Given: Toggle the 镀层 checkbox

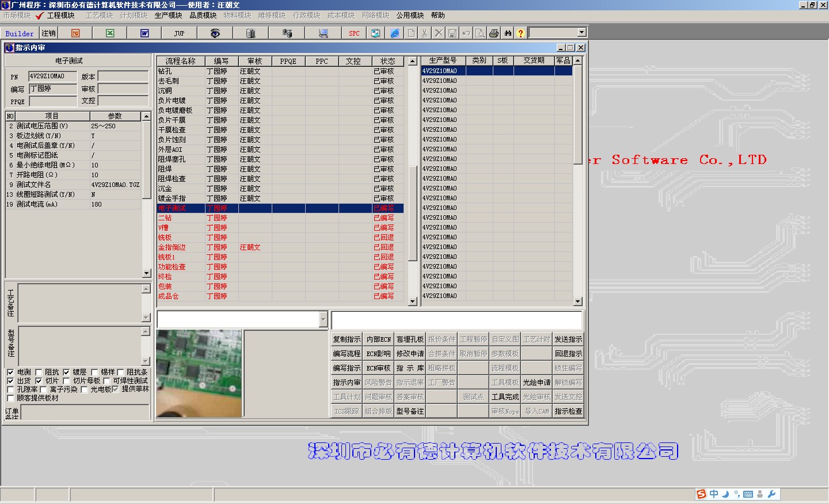Looking at the screenshot, I should click(66, 372).
